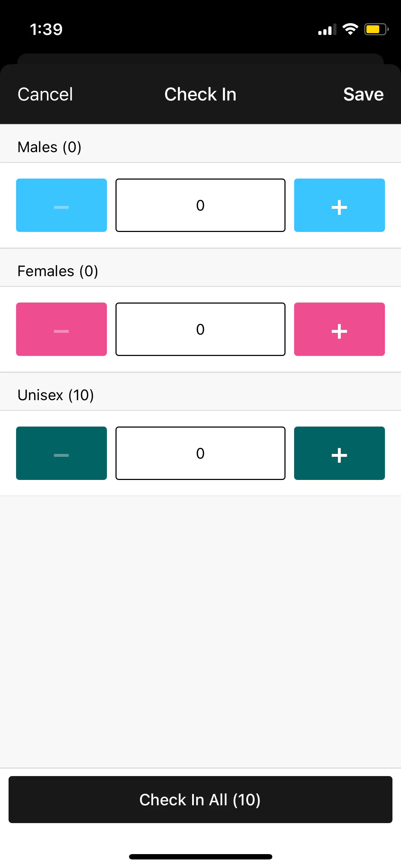Click the Males count input field
The width and height of the screenshot is (401, 868).
(x=200, y=205)
